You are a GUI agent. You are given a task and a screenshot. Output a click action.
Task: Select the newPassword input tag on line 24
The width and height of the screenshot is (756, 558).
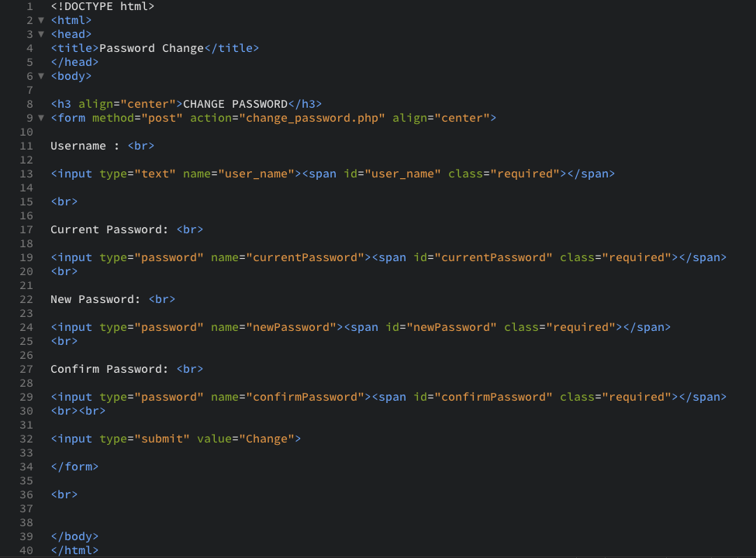72,327
